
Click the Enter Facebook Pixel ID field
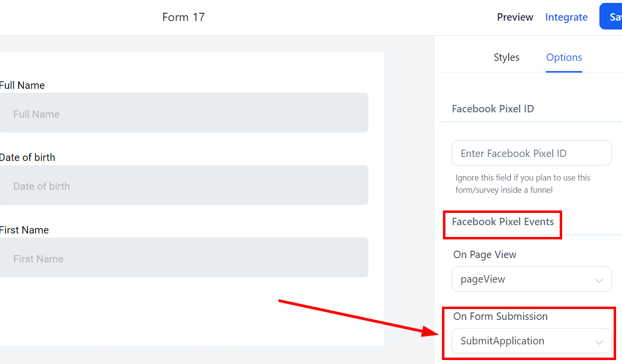click(x=531, y=153)
